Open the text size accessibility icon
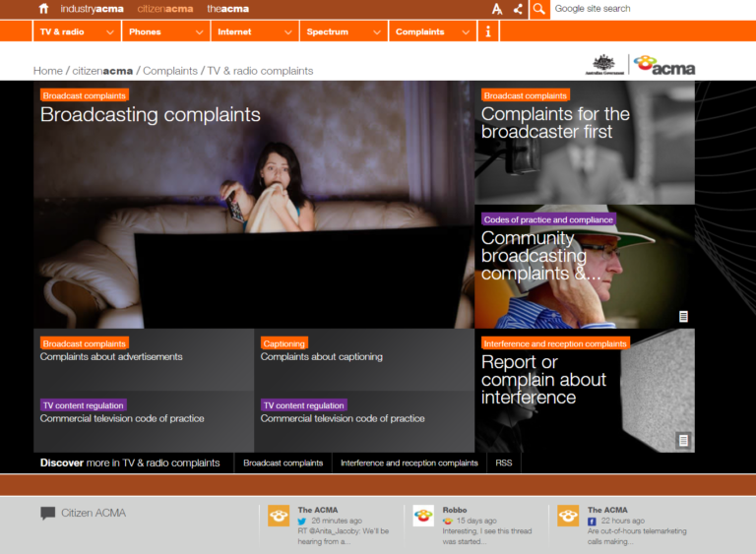 (497, 9)
